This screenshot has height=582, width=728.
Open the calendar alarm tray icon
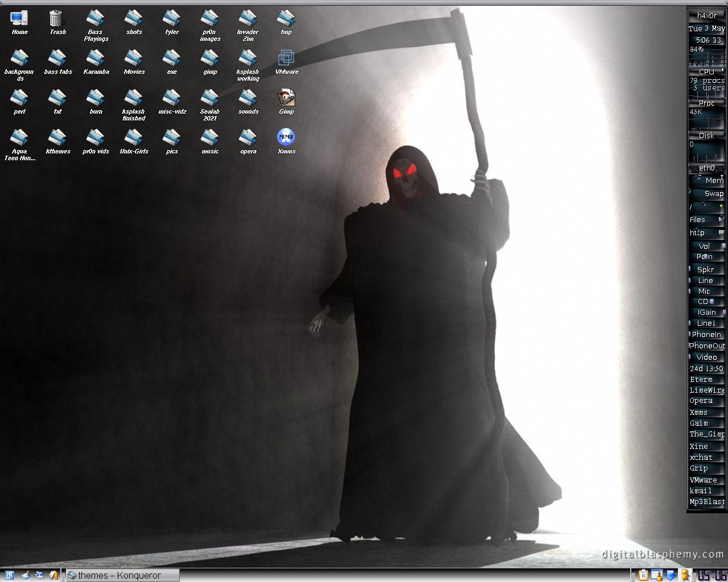tap(657, 575)
